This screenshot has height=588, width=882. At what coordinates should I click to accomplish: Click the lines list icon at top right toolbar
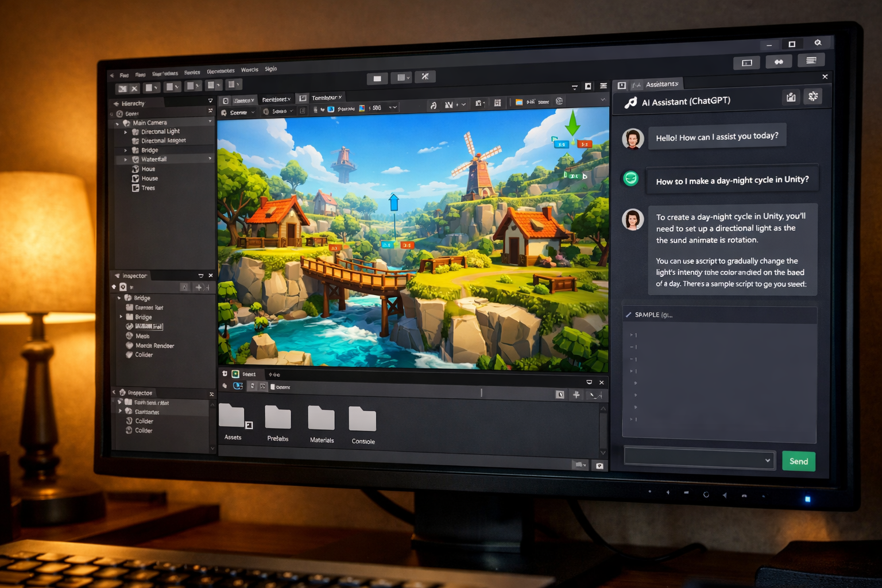point(811,60)
